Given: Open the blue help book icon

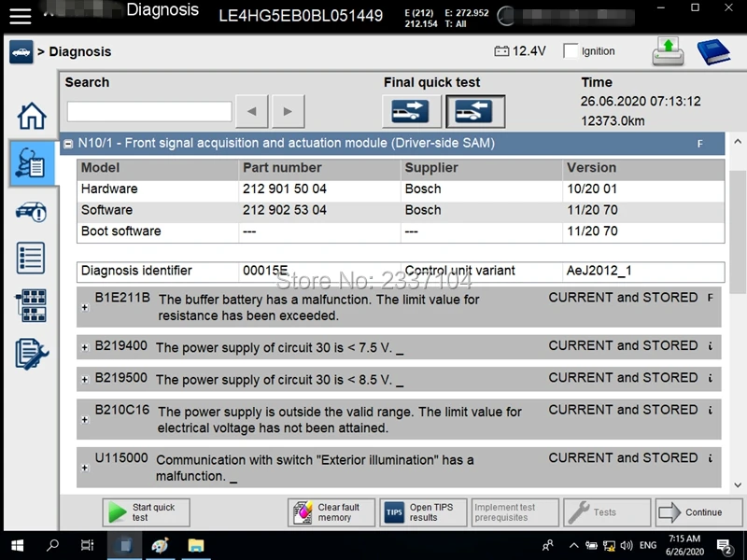Looking at the screenshot, I should pyautogui.click(x=713, y=51).
